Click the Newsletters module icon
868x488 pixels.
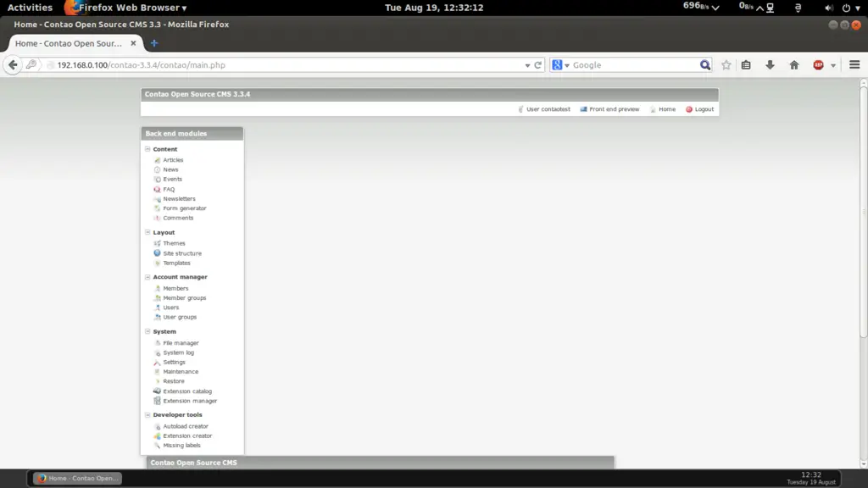[157, 198]
